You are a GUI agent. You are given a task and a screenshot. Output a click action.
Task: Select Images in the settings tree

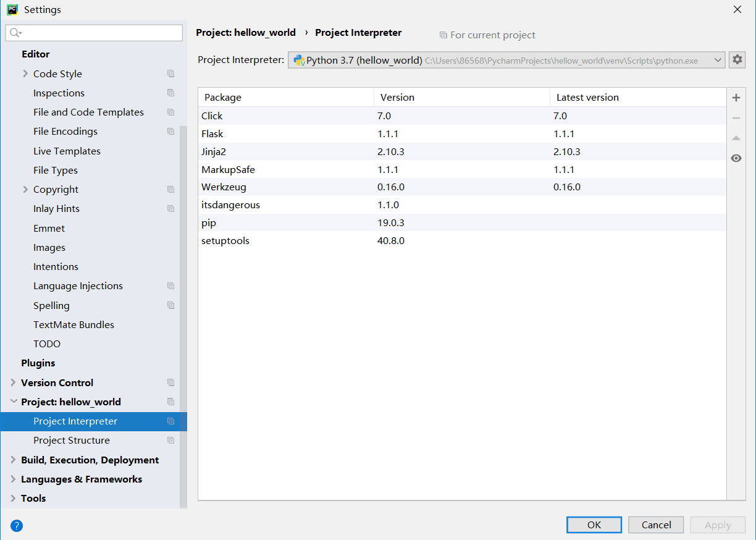(49, 247)
